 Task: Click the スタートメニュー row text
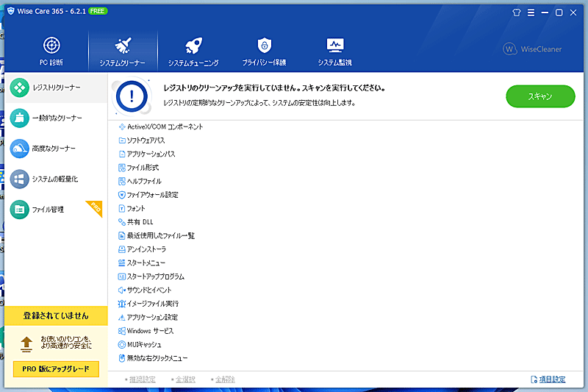point(146,263)
